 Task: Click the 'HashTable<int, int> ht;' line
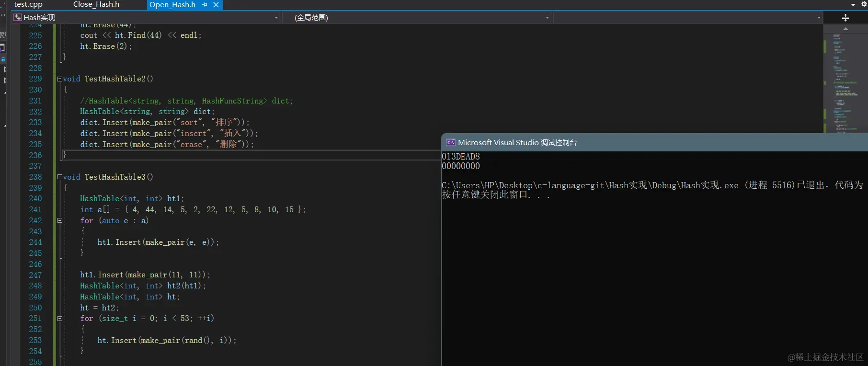click(130, 297)
